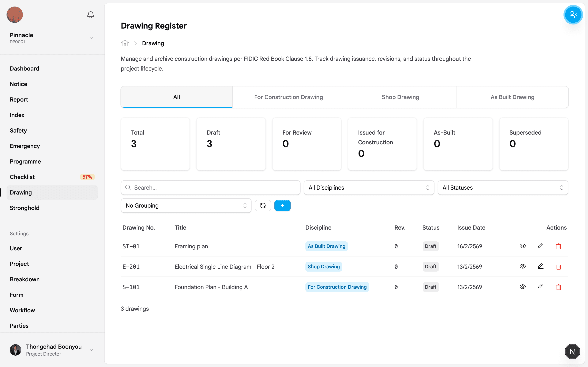
Task: Click the Checklist 57% progress badge
Action: click(87, 177)
